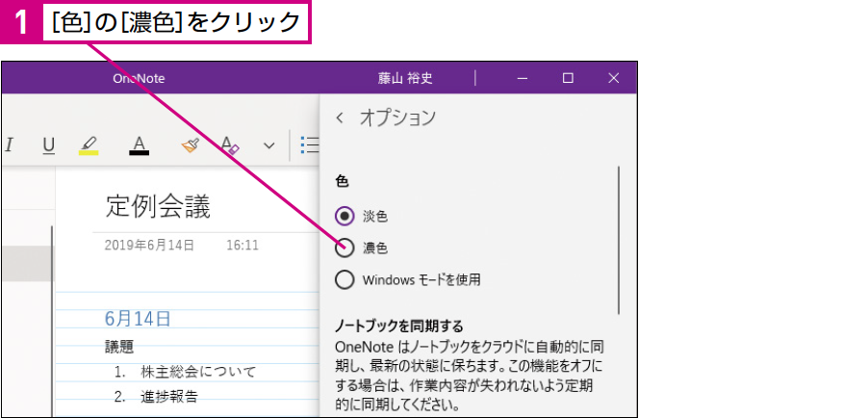Viewport: 868px width, 418px height.
Task: Select list item 進捗報告
Action: [169, 397]
